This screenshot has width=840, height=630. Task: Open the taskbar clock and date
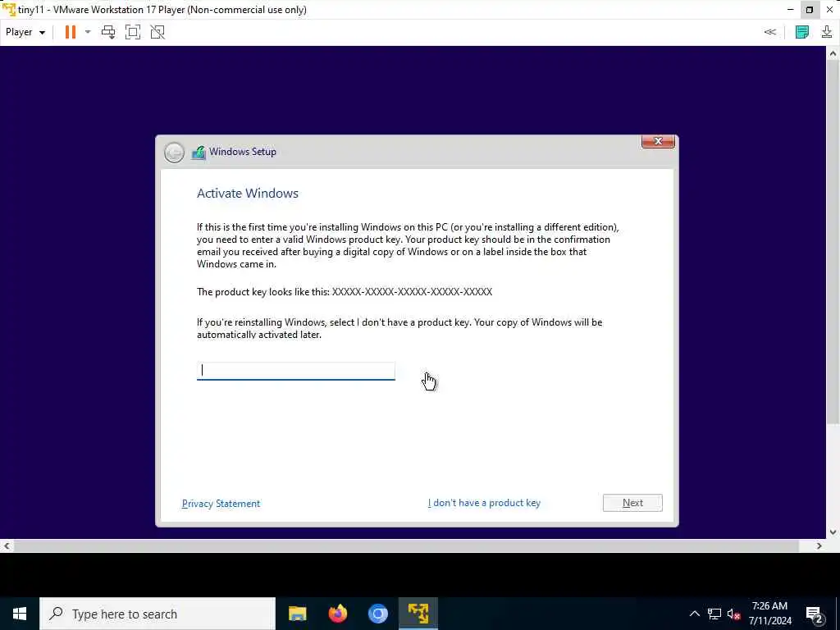pyautogui.click(x=769, y=614)
